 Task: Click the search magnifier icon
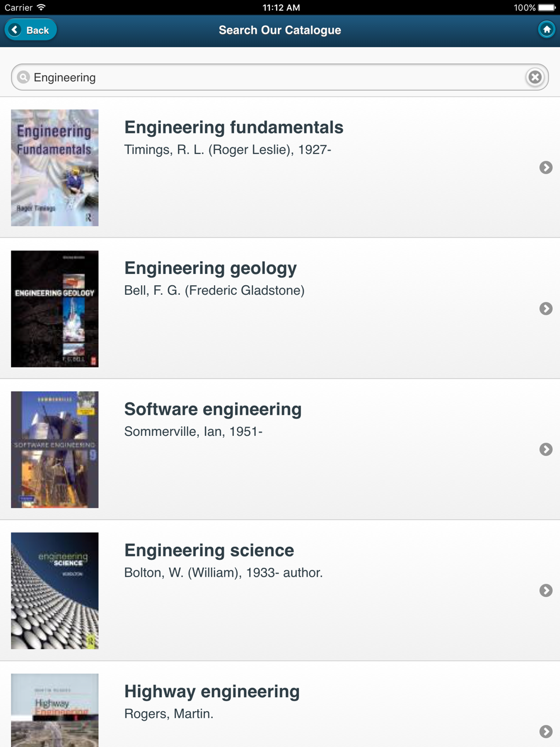[x=24, y=77]
